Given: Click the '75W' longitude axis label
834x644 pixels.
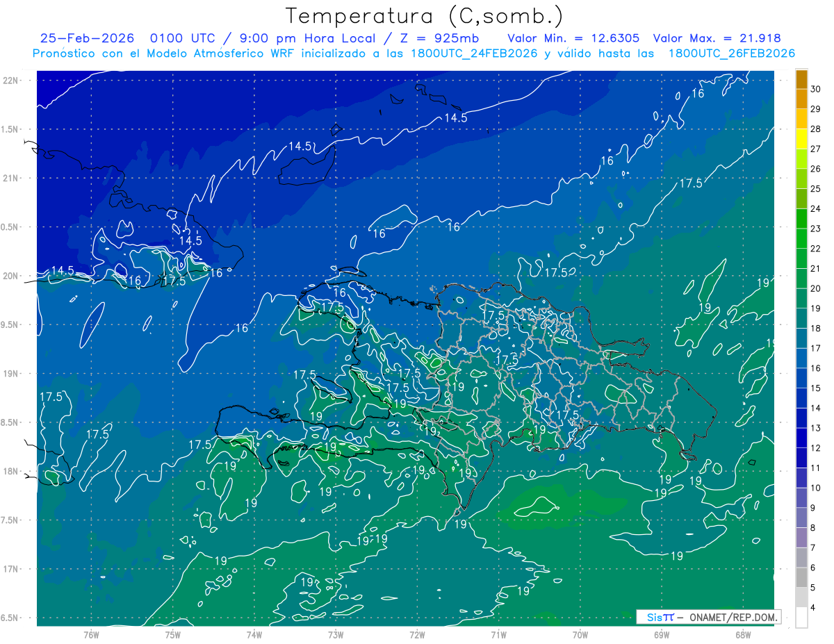Looking at the screenshot, I should [172, 635].
